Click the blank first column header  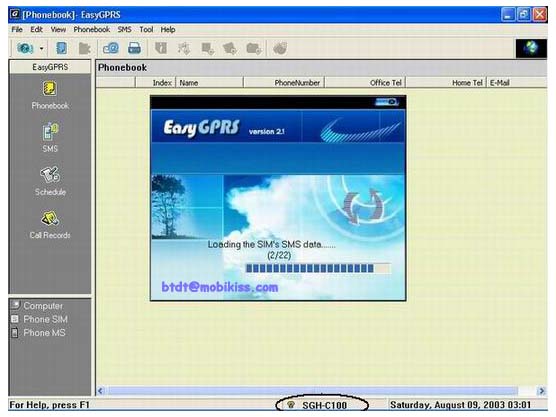(x=116, y=83)
